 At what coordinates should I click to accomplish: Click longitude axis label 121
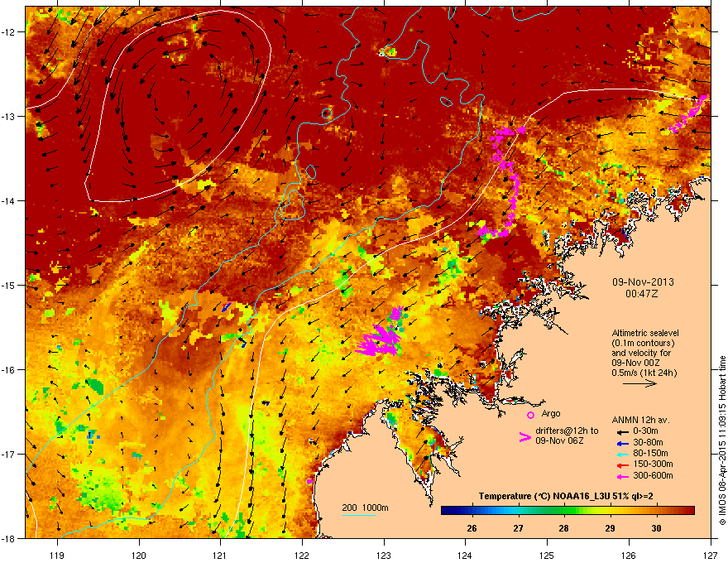coord(220,555)
